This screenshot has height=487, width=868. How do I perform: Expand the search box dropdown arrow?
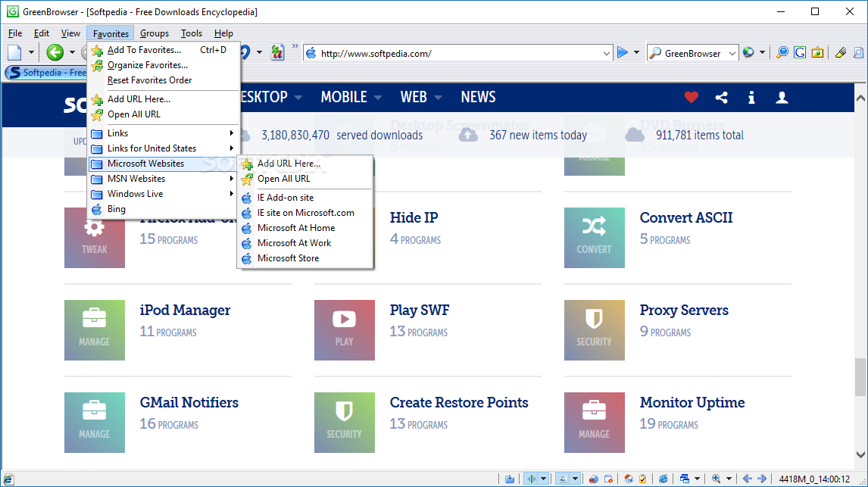pyautogui.click(x=732, y=54)
